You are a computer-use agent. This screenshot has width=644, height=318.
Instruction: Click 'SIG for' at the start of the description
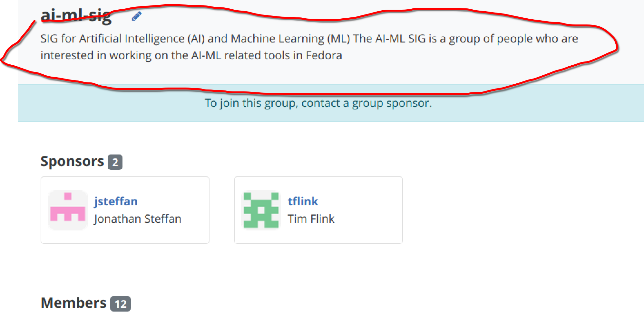coord(58,39)
